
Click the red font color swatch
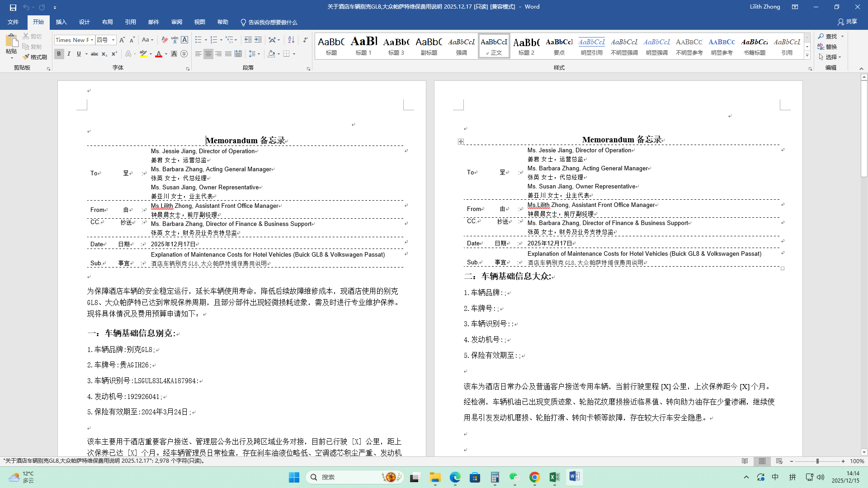(x=159, y=54)
